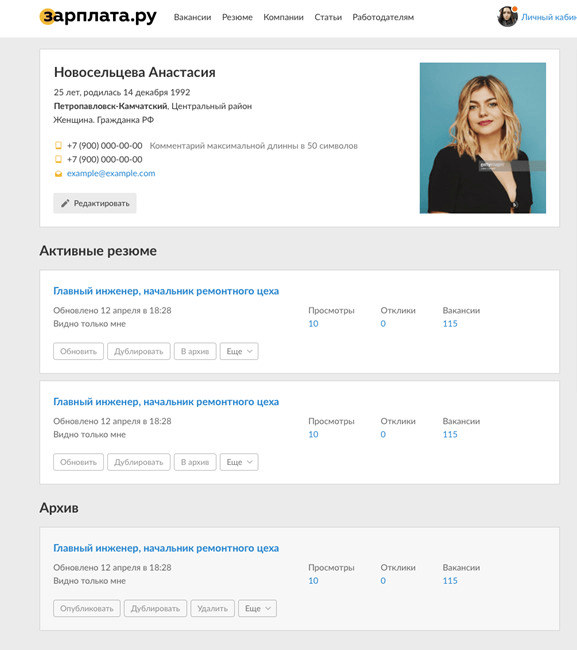This screenshot has height=650, width=577.
Task: Click В архив on the second resume
Action: tap(195, 462)
